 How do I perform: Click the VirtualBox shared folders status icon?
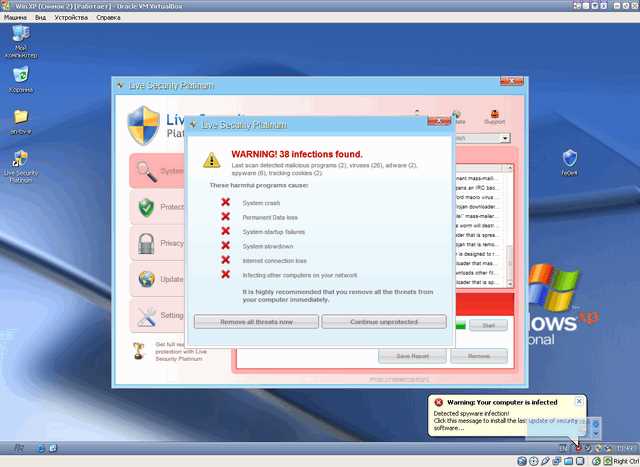click(568, 461)
